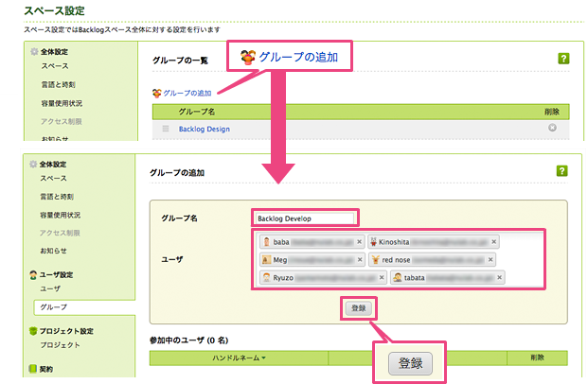Click the プロジェクト設定 section header

(x=66, y=331)
